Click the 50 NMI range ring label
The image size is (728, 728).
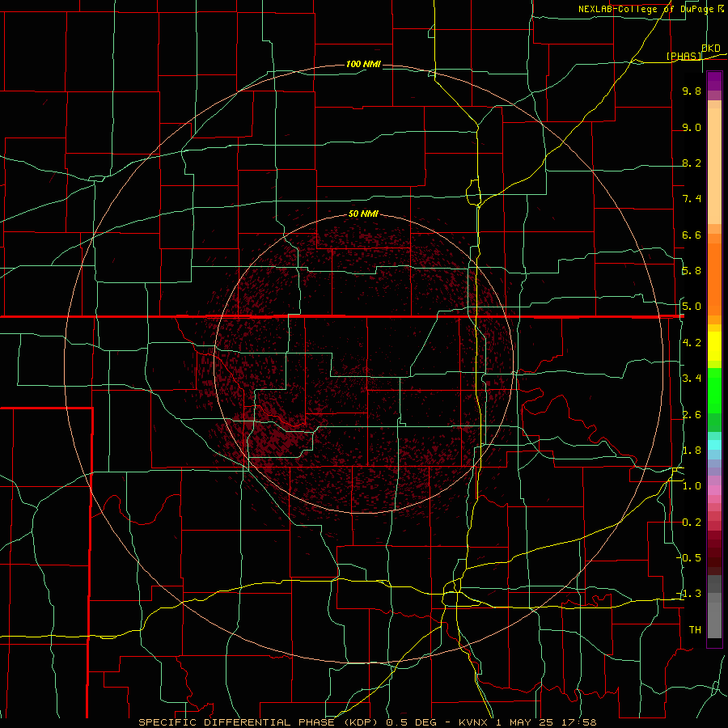(x=363, y=214)
